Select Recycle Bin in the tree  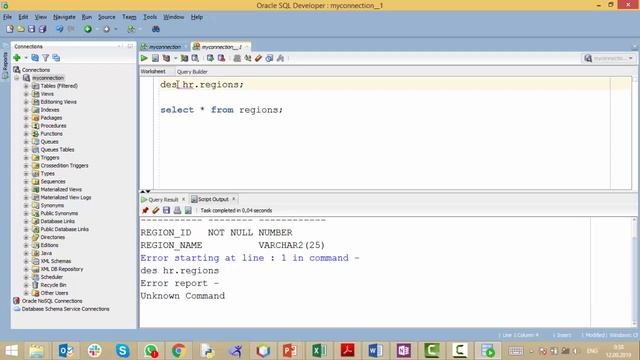[x=53, y=285]
